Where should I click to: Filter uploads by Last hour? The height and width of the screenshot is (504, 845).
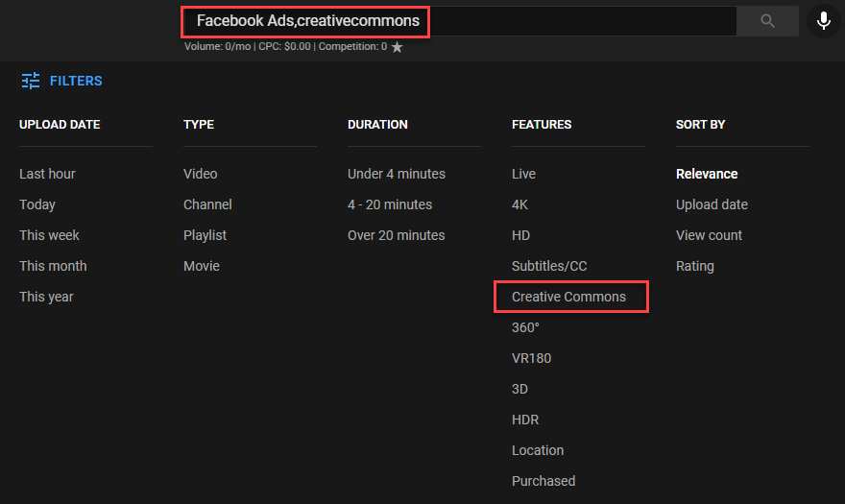pos(47,174)
